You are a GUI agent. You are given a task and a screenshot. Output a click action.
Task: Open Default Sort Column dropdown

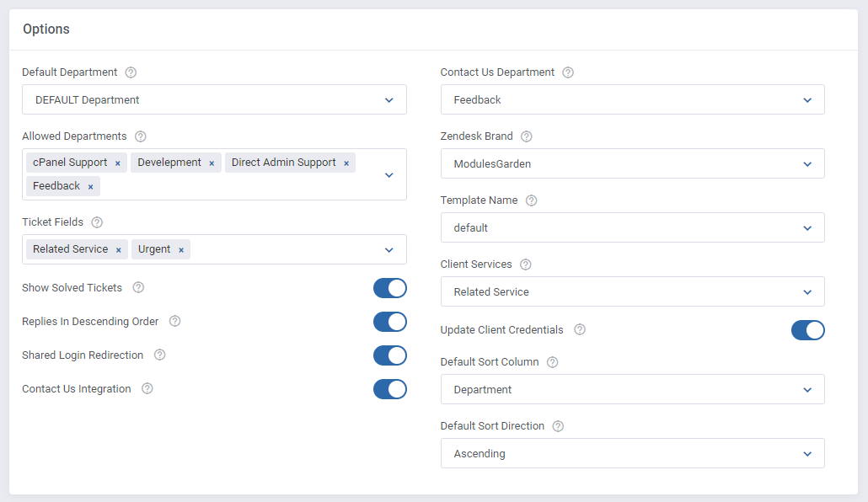633,390
